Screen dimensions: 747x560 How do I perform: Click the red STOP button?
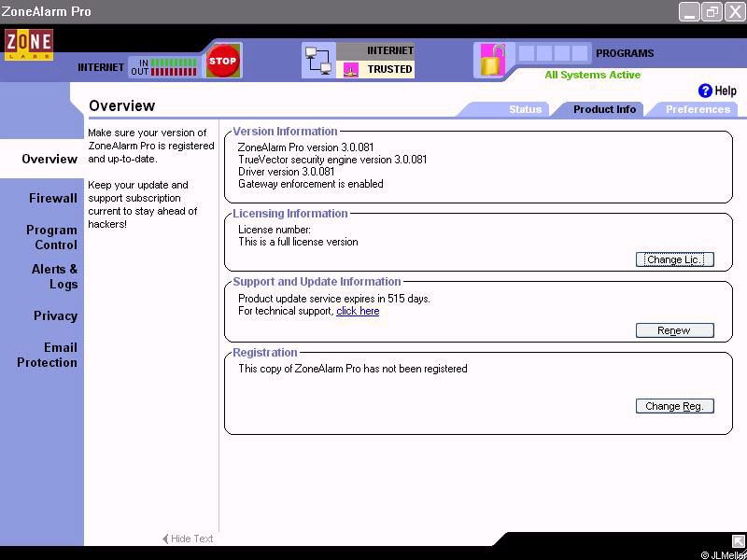(222, 61)
